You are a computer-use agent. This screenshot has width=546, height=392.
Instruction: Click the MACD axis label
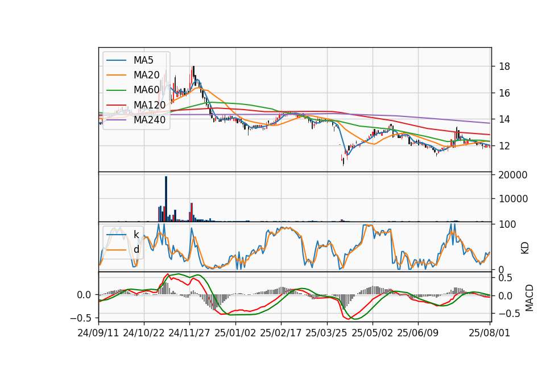click(x=530, y=298)
